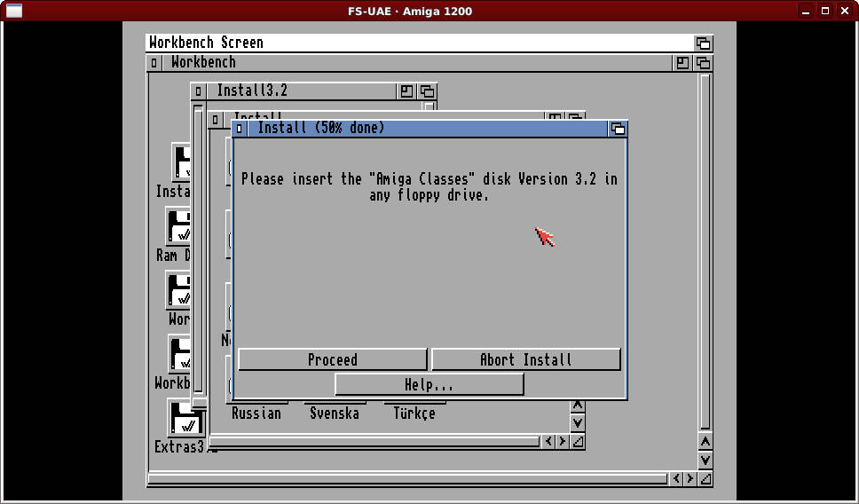Image resolution: width=859 pixels, height=504 pixels.
Task: Click the Workbench window zoom gadget
Action: click(x=682, y=63)
